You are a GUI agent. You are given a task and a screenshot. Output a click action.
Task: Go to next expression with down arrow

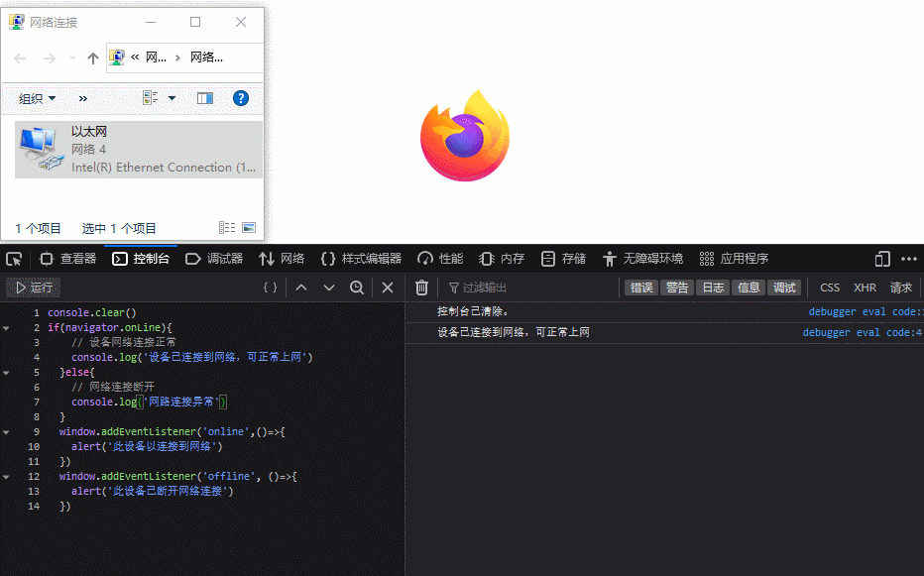pyautogui.click(x=329, y=288)
